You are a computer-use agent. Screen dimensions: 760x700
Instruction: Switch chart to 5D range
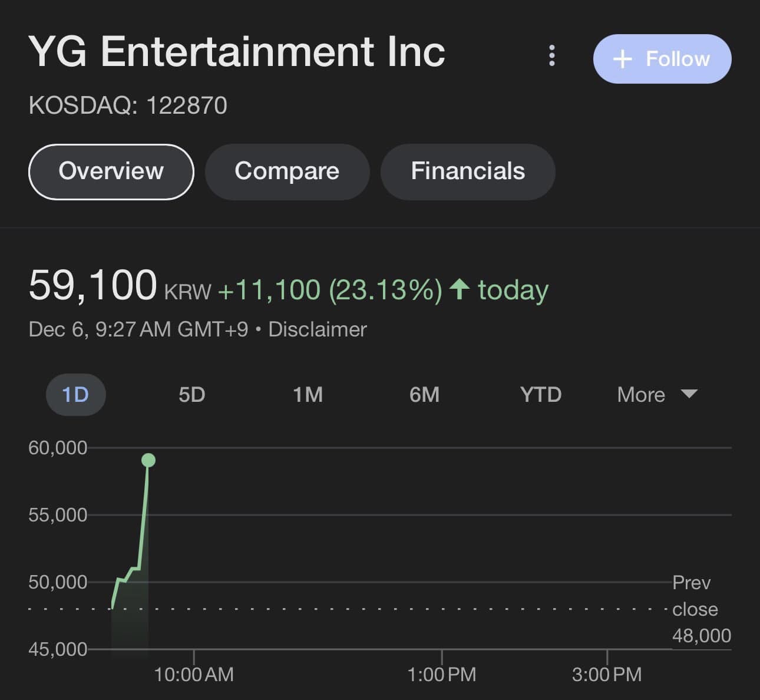pyautogui.click(x=192, y=394)
